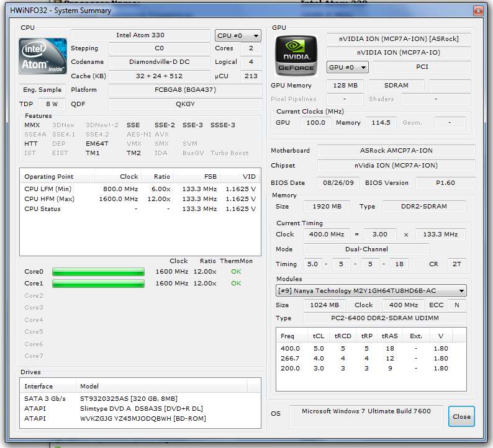493x448 pixels.
Task: Click the VID column header
Action: [x=240, y=177]
